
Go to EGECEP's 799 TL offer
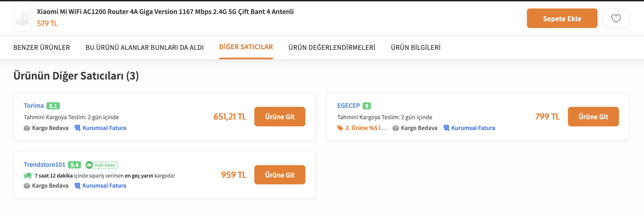593,117
